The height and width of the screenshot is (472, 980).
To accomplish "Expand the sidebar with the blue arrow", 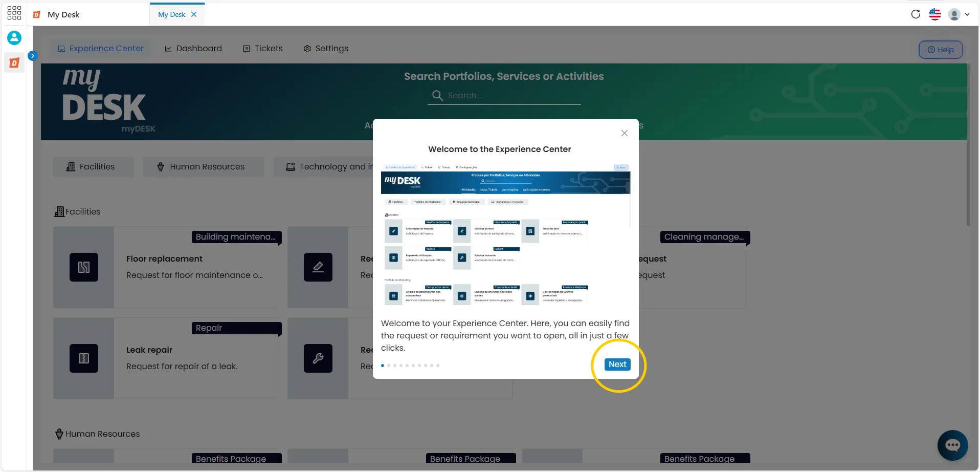I will (x=33, y=56).
